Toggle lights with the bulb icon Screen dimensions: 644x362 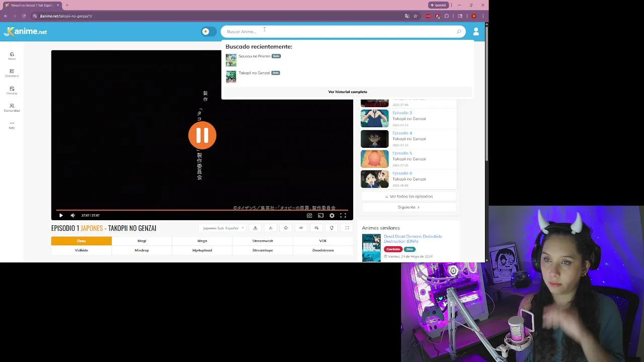tap(332, 228)
